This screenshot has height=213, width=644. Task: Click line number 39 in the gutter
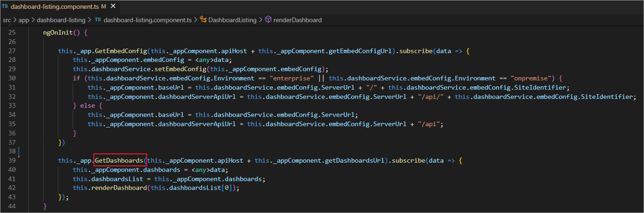pyautogui.click(x=12, y=160)
